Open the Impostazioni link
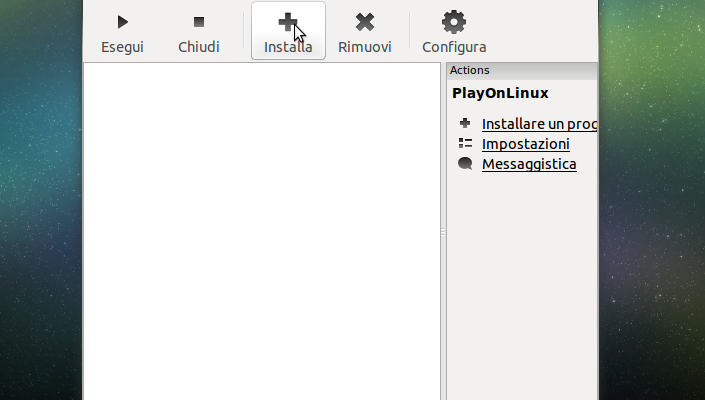This screenshot has width=705, height=400. [x=525, y=144]
